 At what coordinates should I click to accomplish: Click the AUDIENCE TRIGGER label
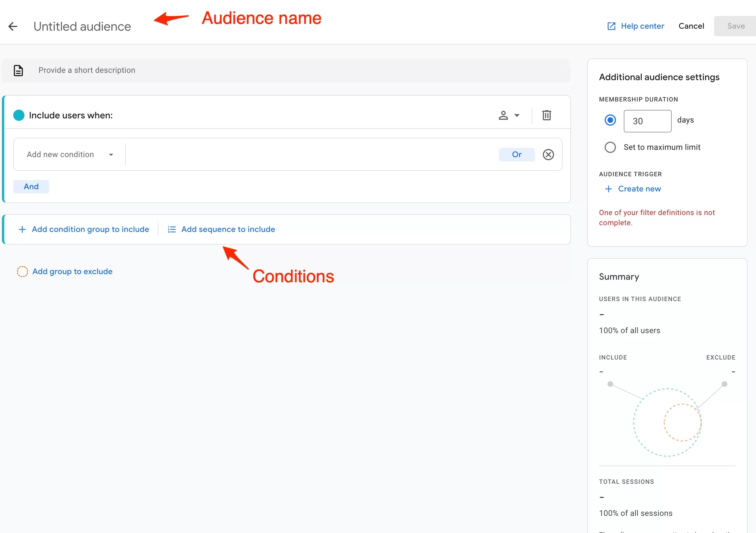click(x=630, y=174)
